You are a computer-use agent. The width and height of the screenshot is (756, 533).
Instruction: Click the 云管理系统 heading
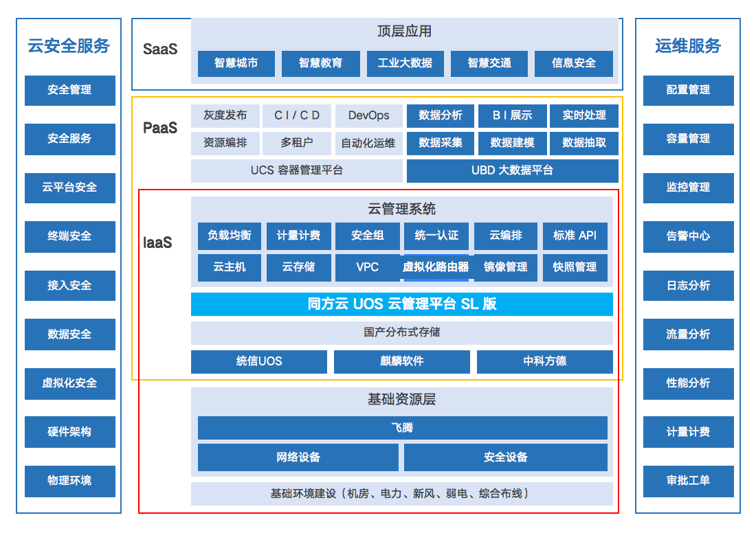[401, 209]
